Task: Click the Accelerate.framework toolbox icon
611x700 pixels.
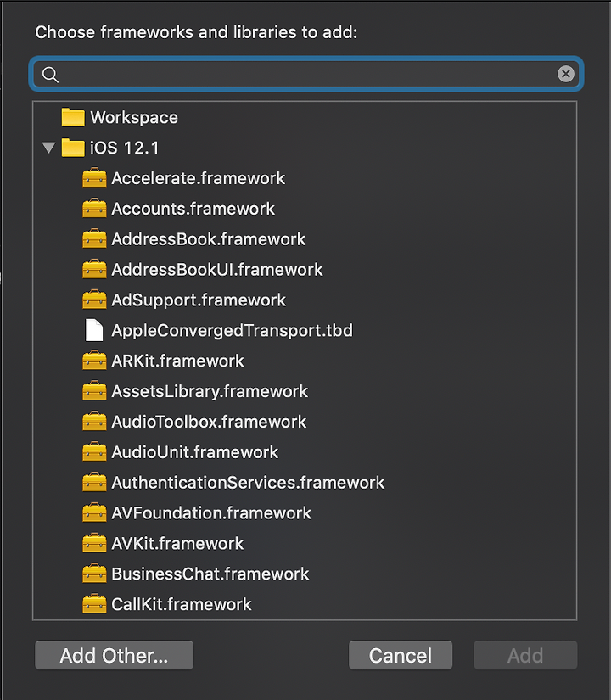Action: point(94,178)
